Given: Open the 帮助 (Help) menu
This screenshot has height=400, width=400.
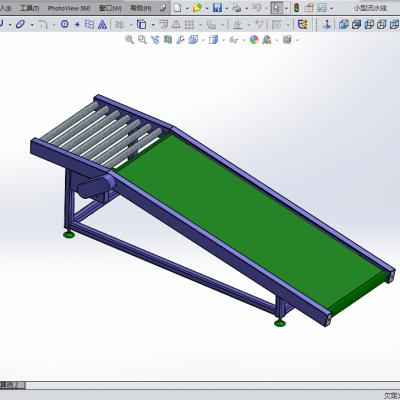Looking at the screenshot, I should (x=141, y=8).
